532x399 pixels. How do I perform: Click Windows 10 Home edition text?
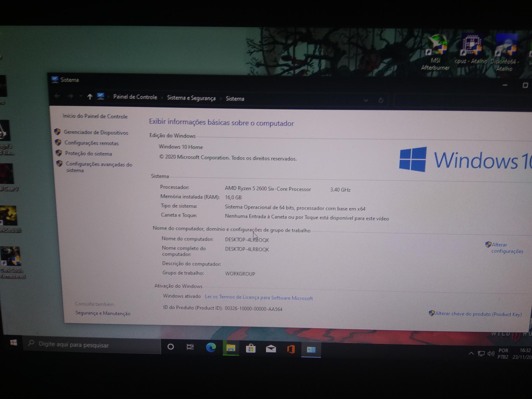click(181, 147)
